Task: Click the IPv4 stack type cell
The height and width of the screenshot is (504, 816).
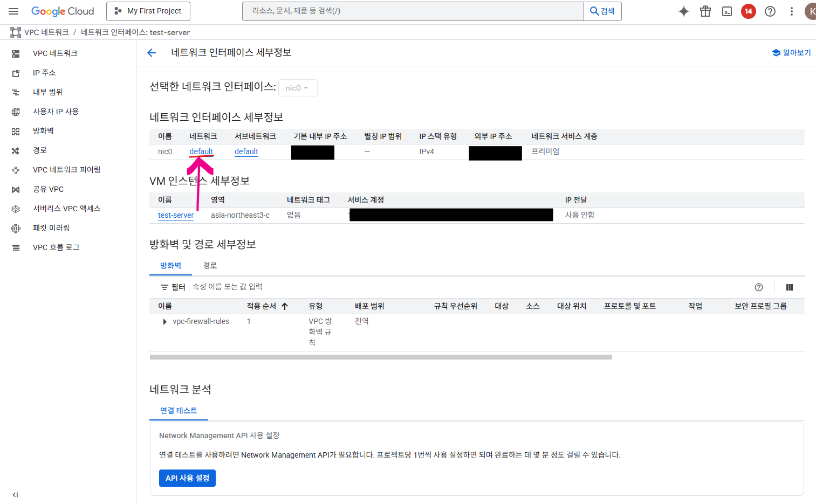Action: (x=427, y=151)
